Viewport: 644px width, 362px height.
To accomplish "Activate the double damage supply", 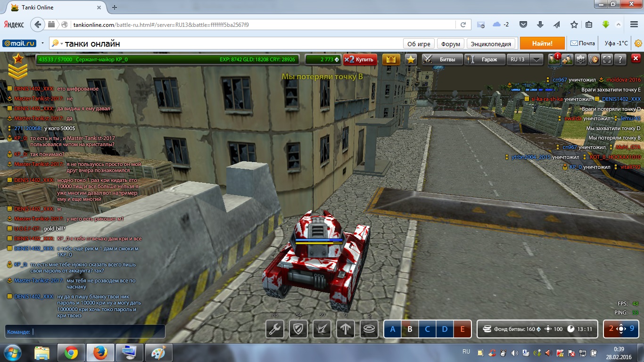I will 322,329.
